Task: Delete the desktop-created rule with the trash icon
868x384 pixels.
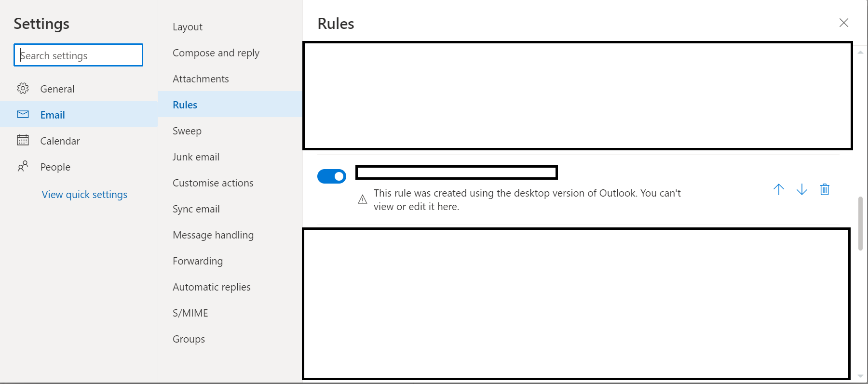Action: (x=825, y=189)
